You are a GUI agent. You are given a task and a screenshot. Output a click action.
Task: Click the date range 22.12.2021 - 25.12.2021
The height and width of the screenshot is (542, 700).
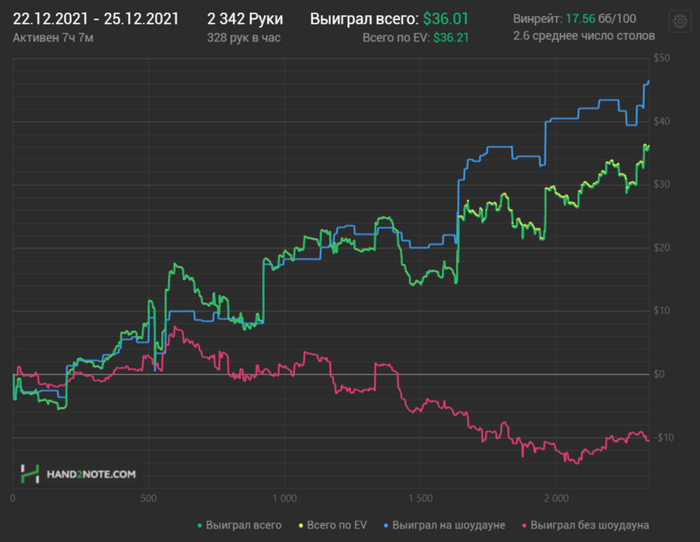(96, 19)
